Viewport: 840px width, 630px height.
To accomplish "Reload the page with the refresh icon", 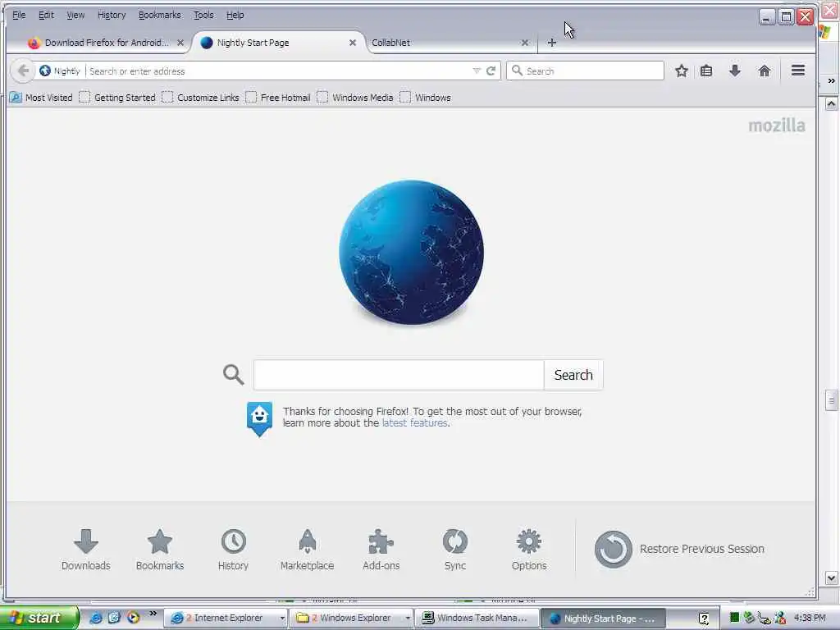I will coord(491,71).
